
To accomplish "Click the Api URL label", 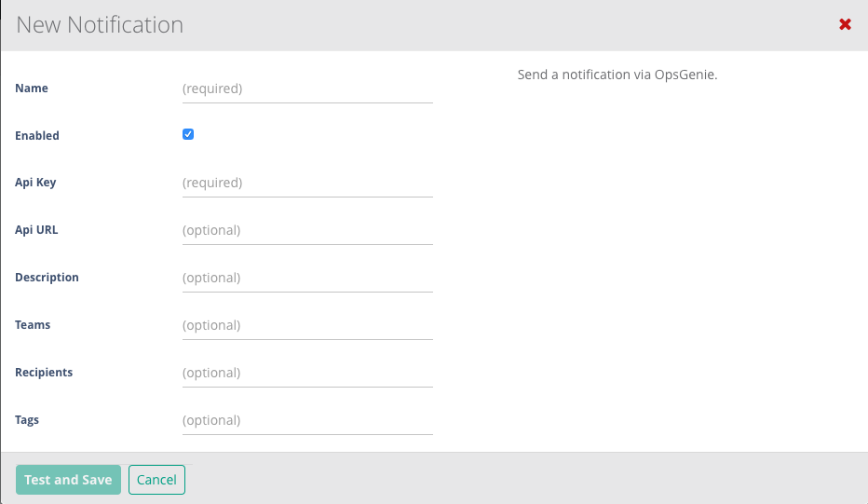I will click(36, 230).
